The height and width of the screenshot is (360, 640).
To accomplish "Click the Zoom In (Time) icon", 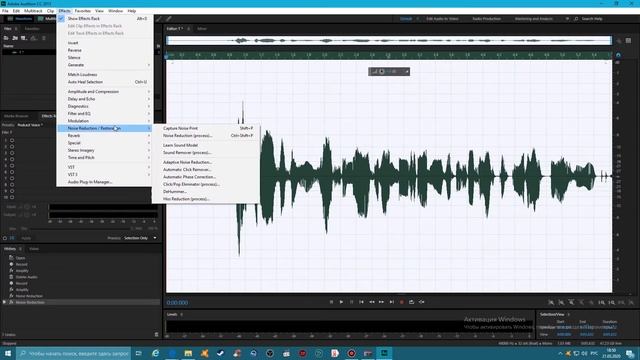I will (571, 302).
